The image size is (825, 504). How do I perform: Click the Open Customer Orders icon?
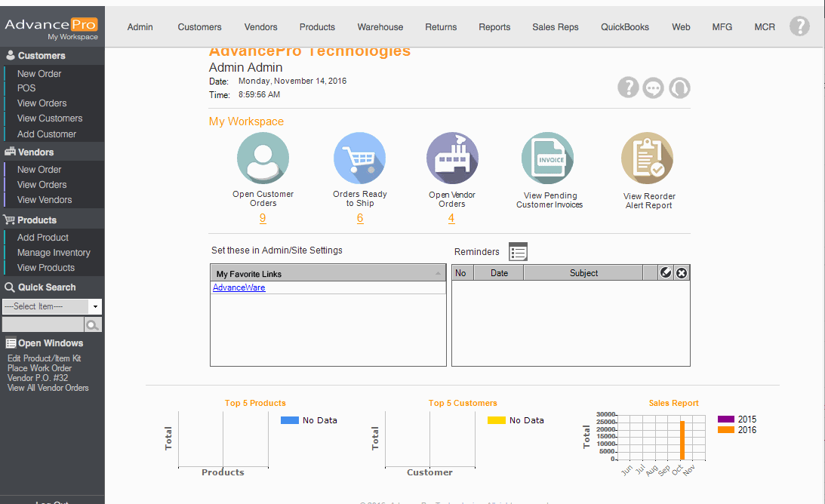263,158
